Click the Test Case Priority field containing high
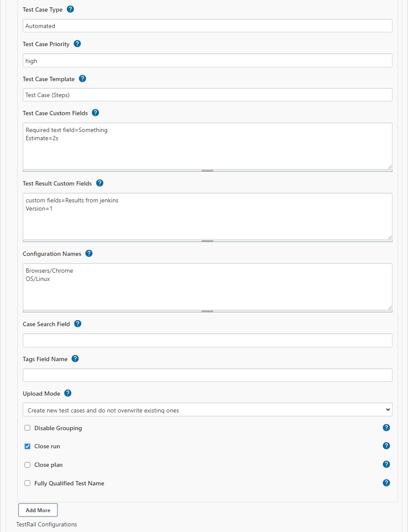The image size is (408, 532). pyautogui.click(x=208, y=60)
